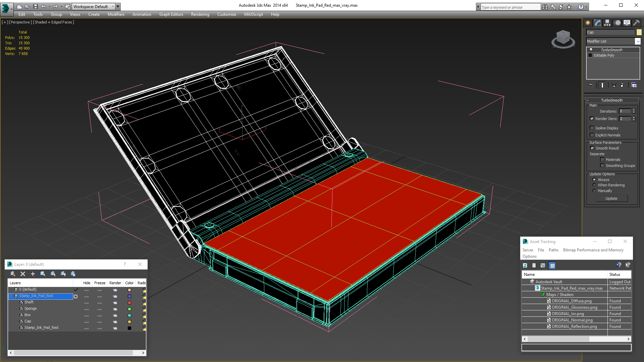Add selected objects to layer plus icon
Screen dimensions: 644x362
click(x=33, y=274)
